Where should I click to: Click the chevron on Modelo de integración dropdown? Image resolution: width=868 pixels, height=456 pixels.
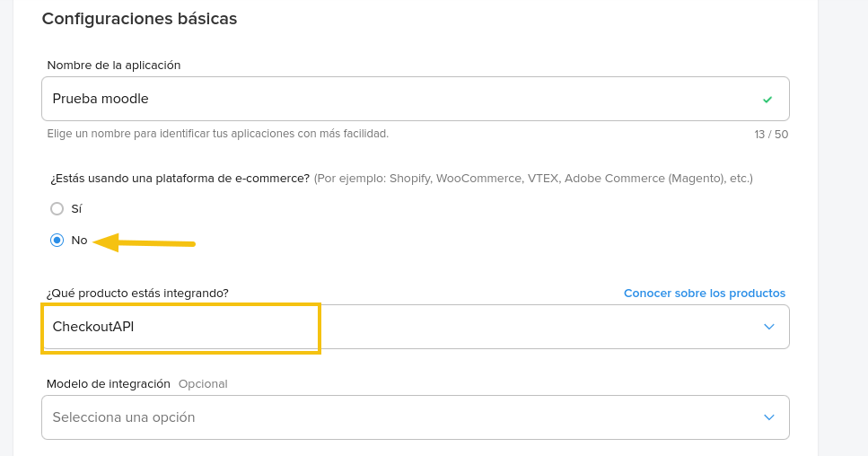click(768, 417)
